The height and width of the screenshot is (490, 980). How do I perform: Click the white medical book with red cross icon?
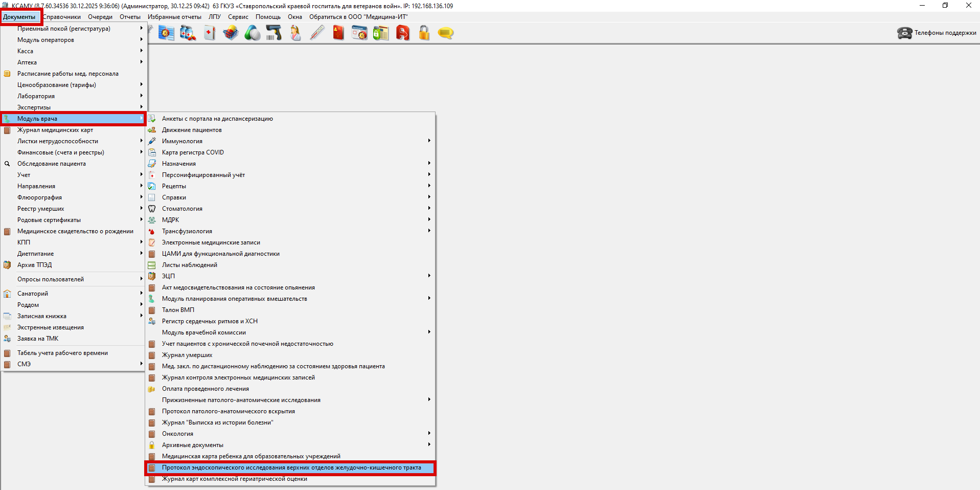click(210, 34)
